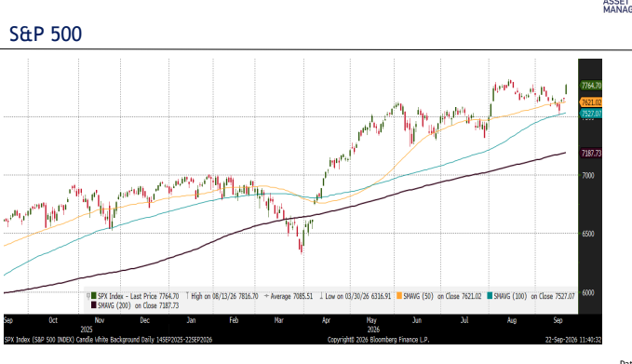
Task: Click the Aug month label
Action: [x=512, y=320]
